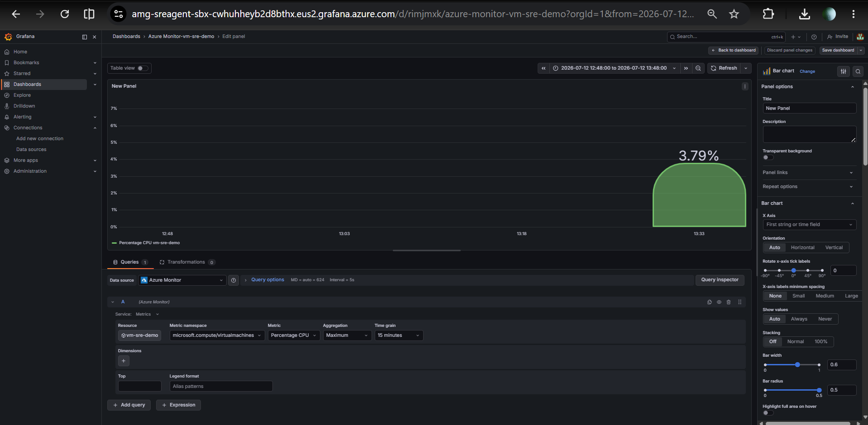
Task: Dock the sidebar menu icon
Action: coord(85,37)
